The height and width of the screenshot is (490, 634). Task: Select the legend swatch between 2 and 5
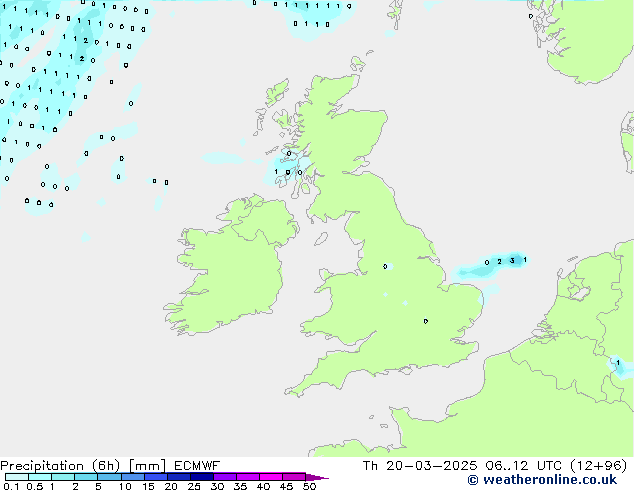coord(86,477)
